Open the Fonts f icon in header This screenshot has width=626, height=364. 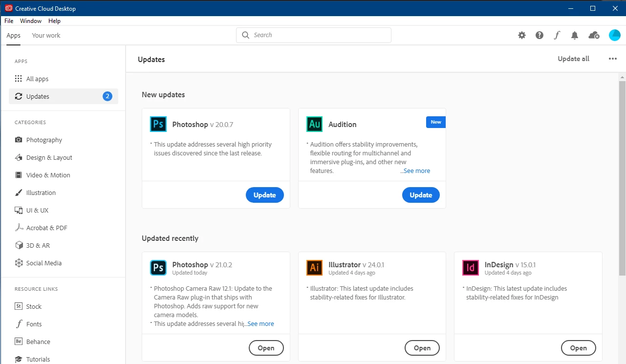pyautogui.click(x=557, y=35)
